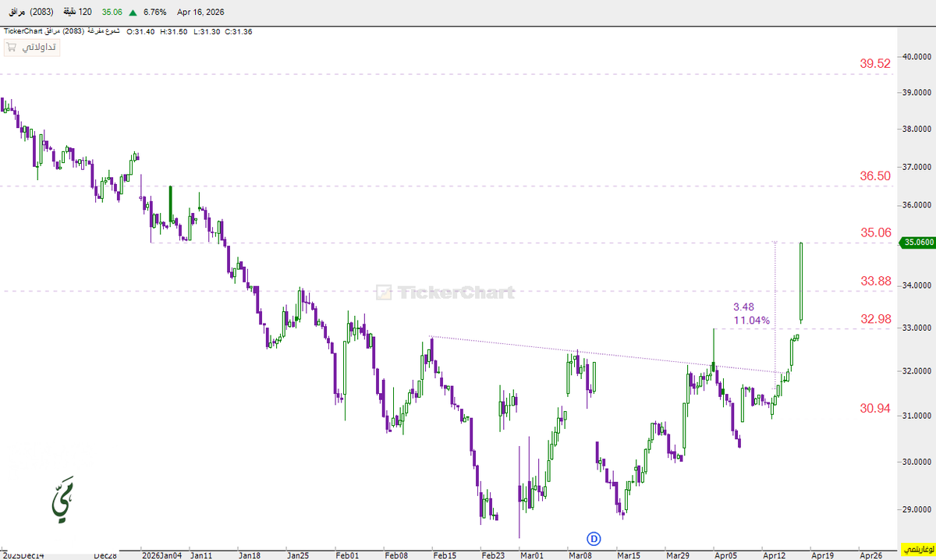Viewport: 936px width, 560px height.
Task: Click the H:31.50 high value
Action: pyautogui.click(x=173, y=31)
